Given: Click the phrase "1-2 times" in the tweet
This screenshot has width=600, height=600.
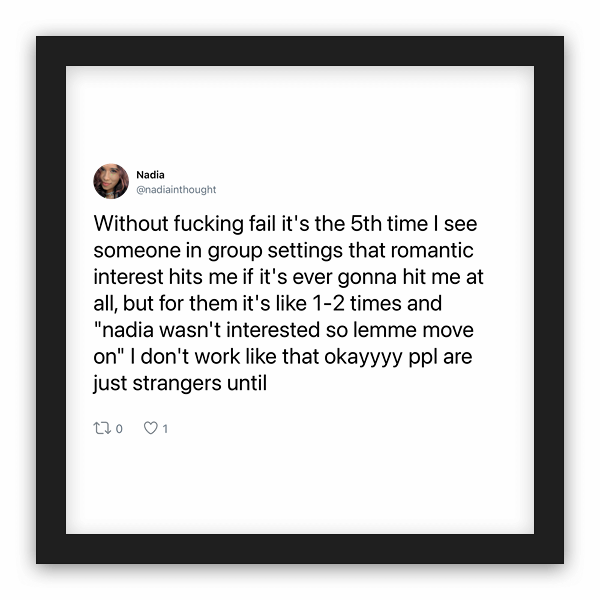Looking at the screenshot, I should (x=377, y=303).
